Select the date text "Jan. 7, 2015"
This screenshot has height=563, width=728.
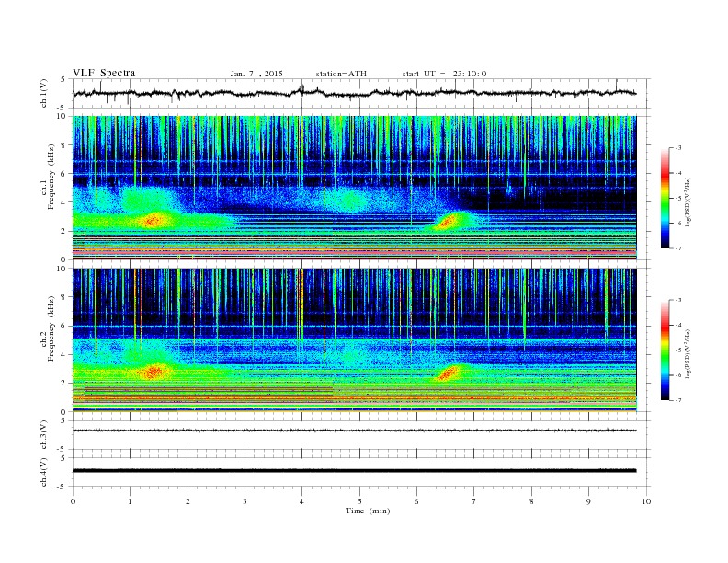[256, 74]
